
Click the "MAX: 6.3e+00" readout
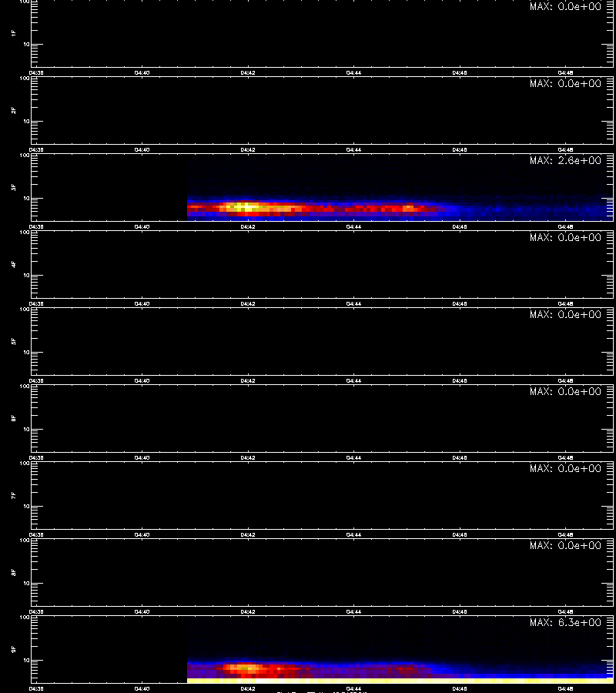tap(565, 622)
